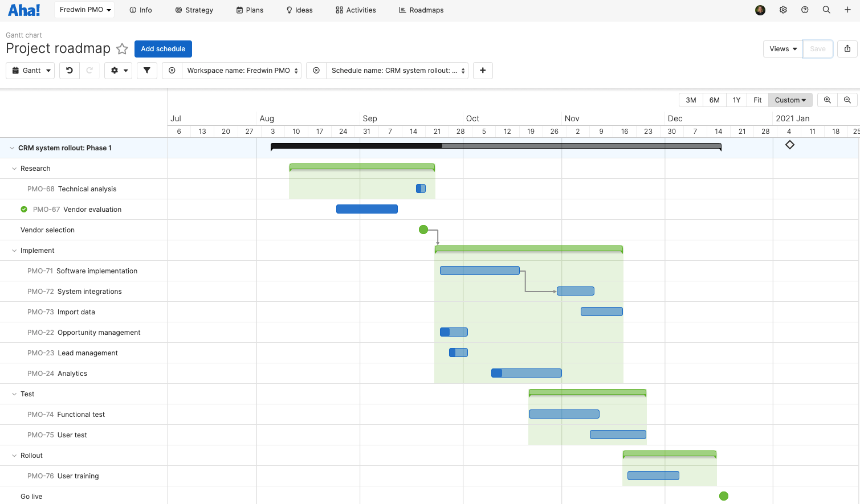Collapse the Test phase

(x=14, y=394)
